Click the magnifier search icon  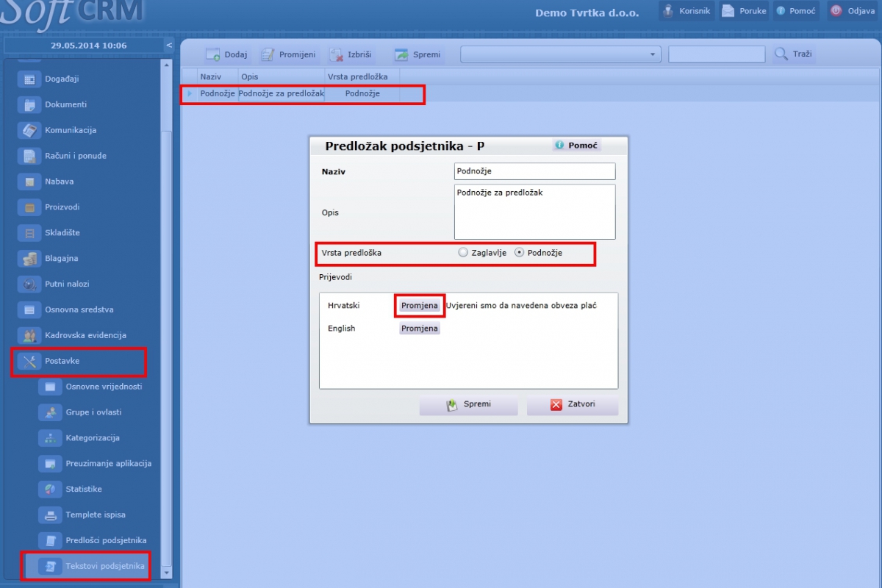tap(781, 54)
